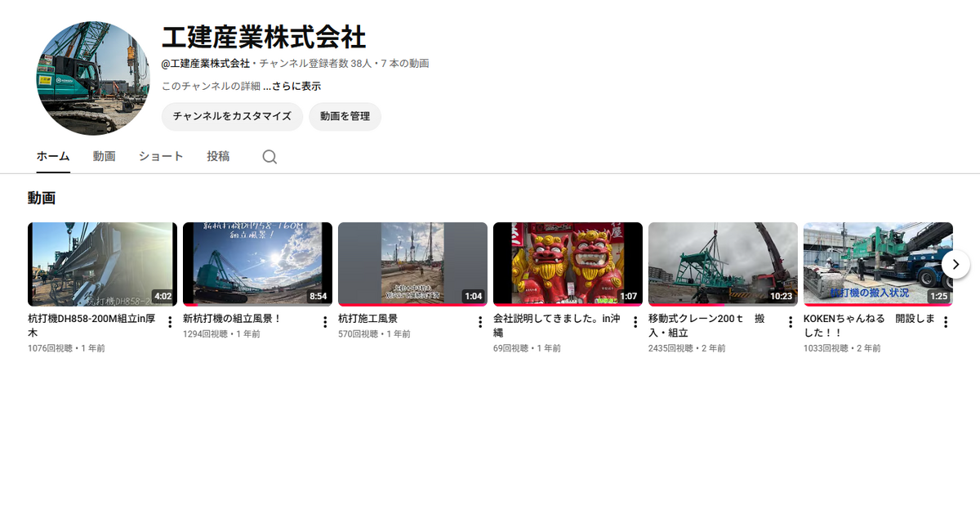Click the 1294回視聴・1 年前 stats text
The width and height of the screenshot is (980, 528).
[221, 334]
